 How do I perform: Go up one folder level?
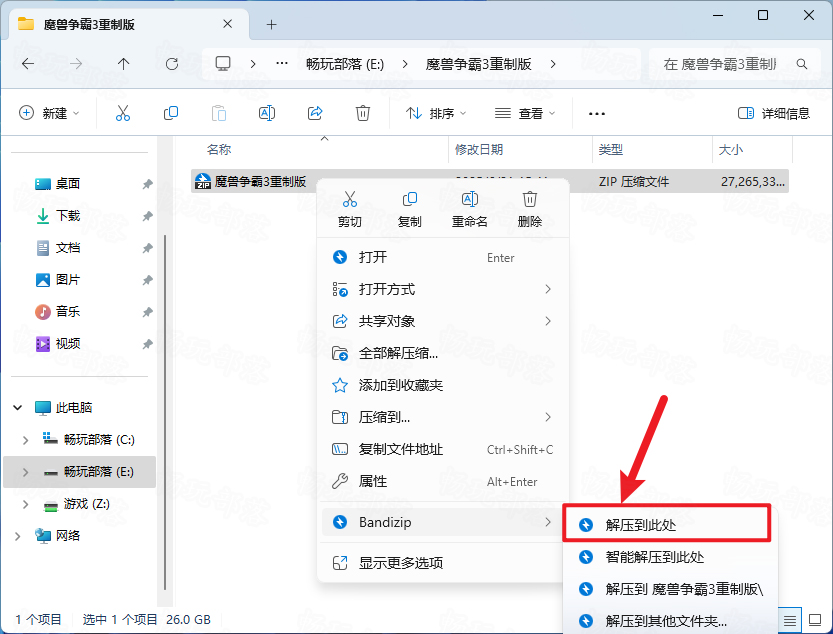(x=123, y=64)
